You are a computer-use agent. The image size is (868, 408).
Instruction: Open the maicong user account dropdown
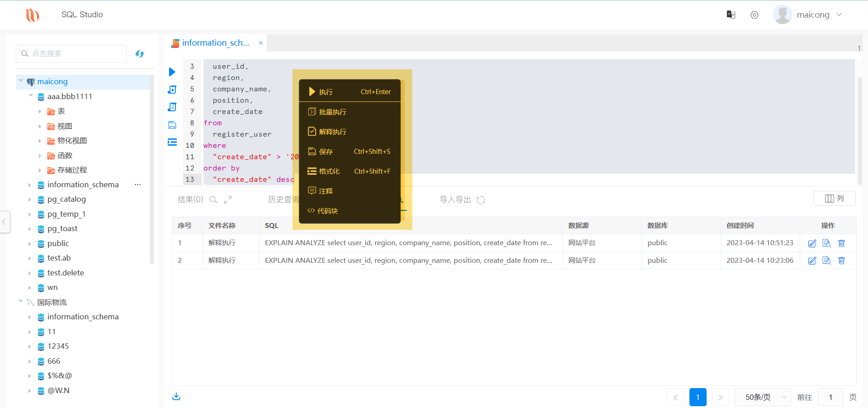tap(808, 14)
